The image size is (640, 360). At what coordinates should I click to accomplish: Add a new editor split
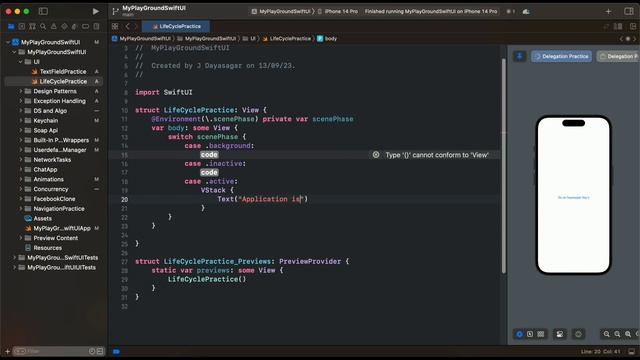click(633, 27)
